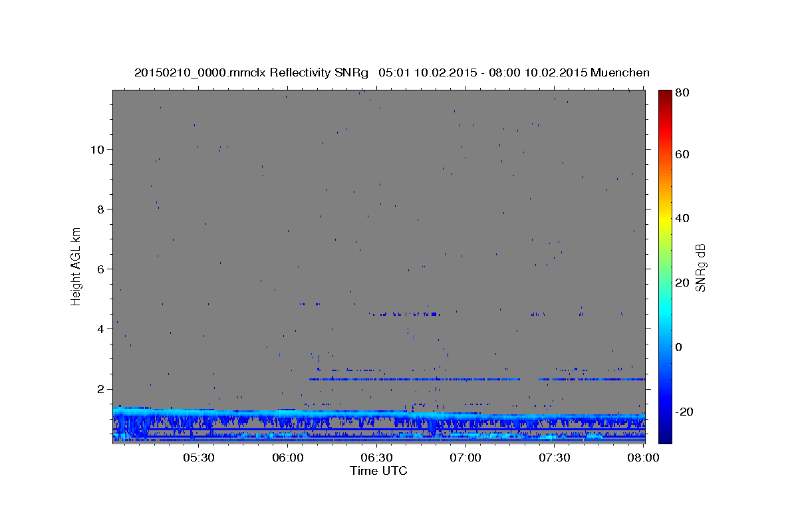Click the dark blue bottom of the colorbar
The height and width of the screenshot is (532, 798).
(x=665, y=436)
